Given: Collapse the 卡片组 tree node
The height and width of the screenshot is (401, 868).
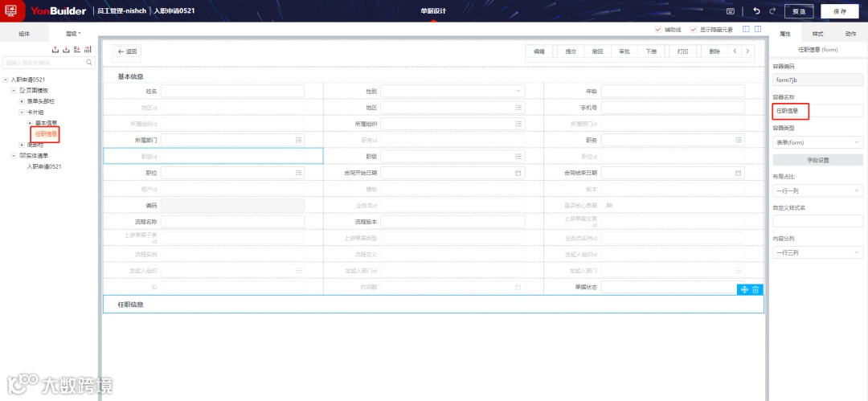Looking at the screenshot, I should (x=22, y=112).
